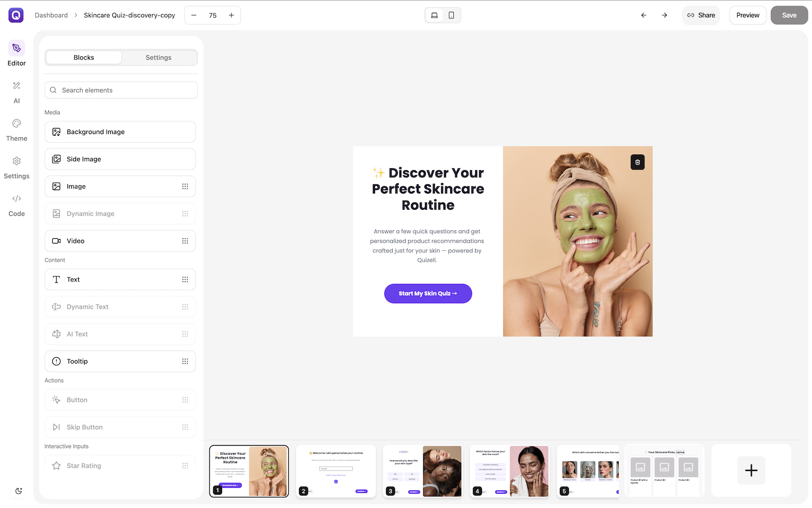Save the quiz

coord(789,15)
